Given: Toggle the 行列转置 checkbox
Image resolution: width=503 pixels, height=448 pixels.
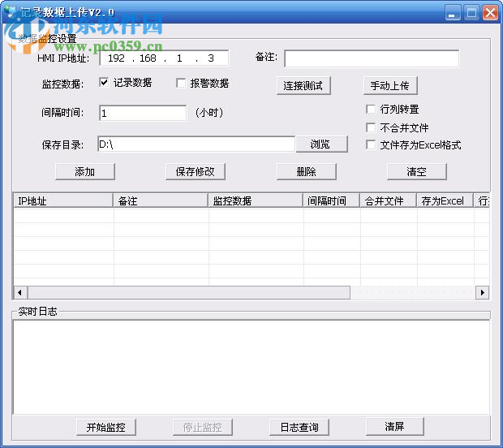Looking at the screenshot, I should (x=371, y=109).
